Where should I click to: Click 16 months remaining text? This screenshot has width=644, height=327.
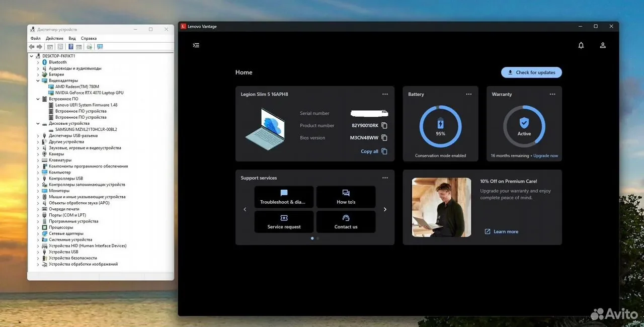pyautogui.click(x=510, y=156)
